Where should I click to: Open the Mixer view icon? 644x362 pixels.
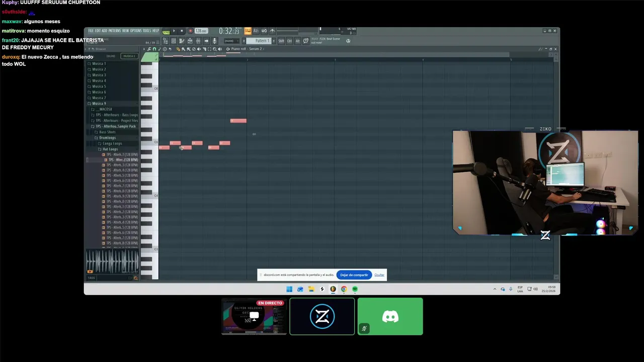198,41
